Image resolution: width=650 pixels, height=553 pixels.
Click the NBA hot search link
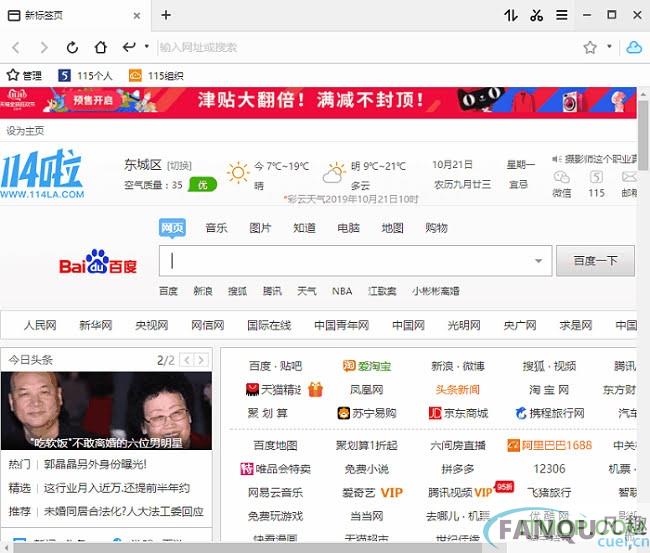click(x=342, y=291)
